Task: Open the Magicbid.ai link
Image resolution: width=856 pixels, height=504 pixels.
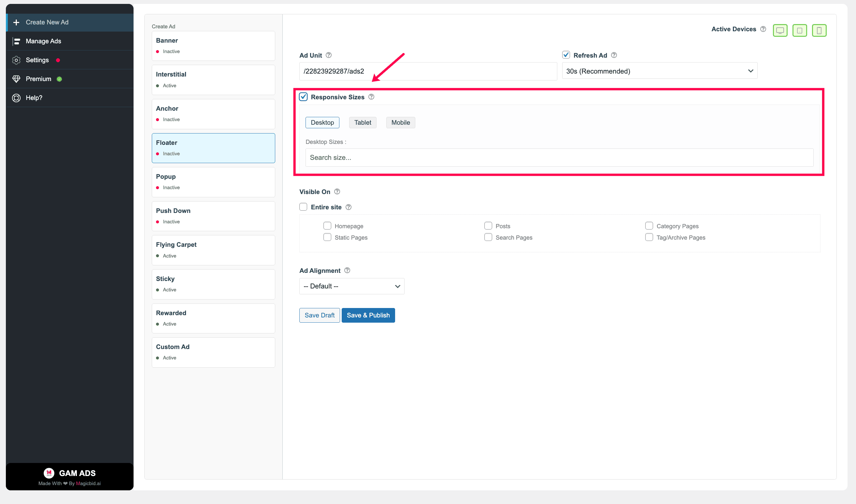Action: click(x=88, y=483)
